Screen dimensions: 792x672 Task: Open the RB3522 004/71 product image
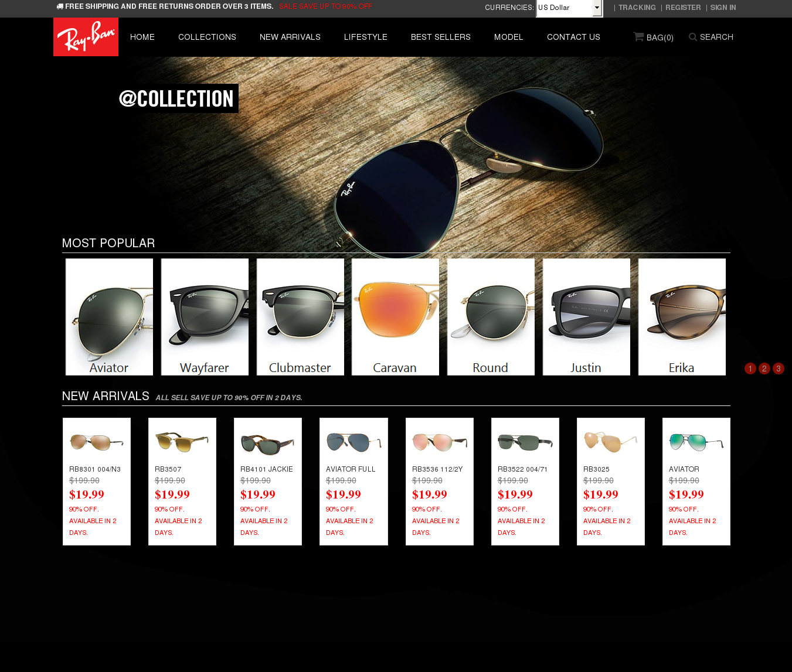point(525,442)
